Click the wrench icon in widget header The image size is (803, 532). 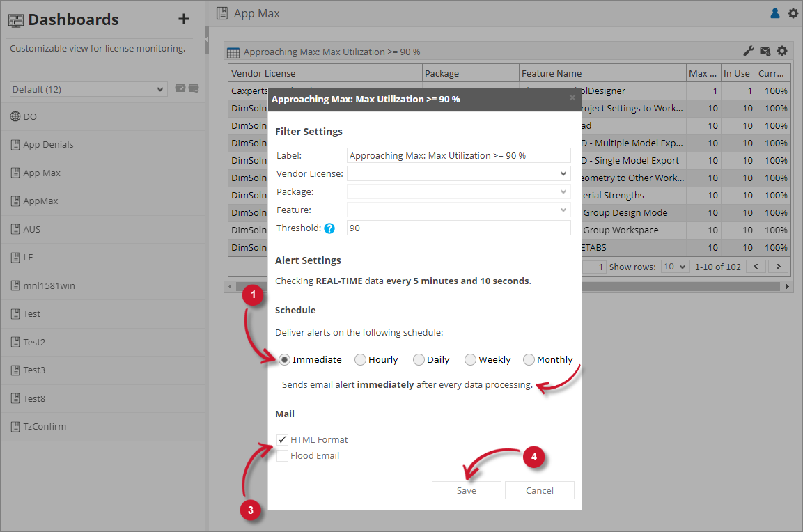(748, 51)
